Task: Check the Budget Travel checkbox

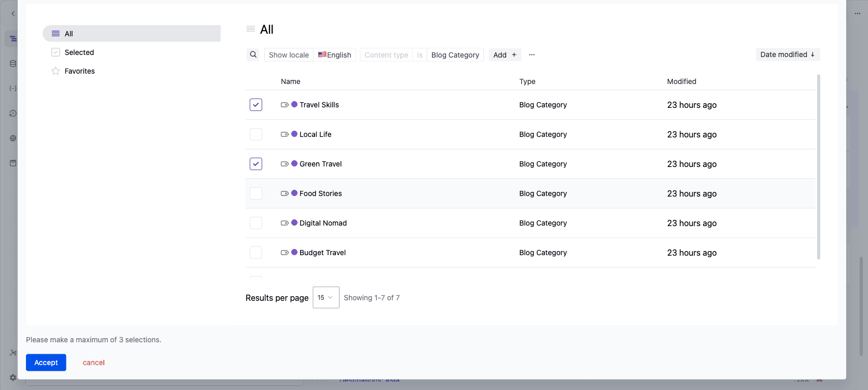Action: coord(256,253)
